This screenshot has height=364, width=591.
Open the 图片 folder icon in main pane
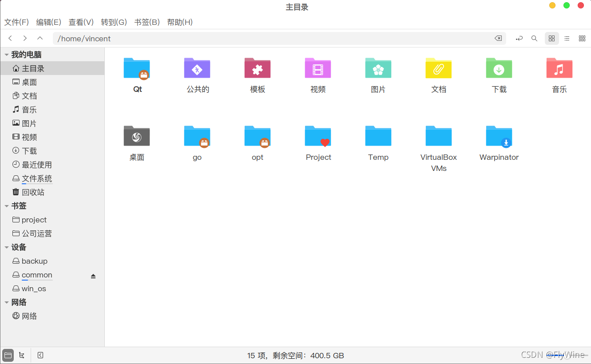pos(378,68)
